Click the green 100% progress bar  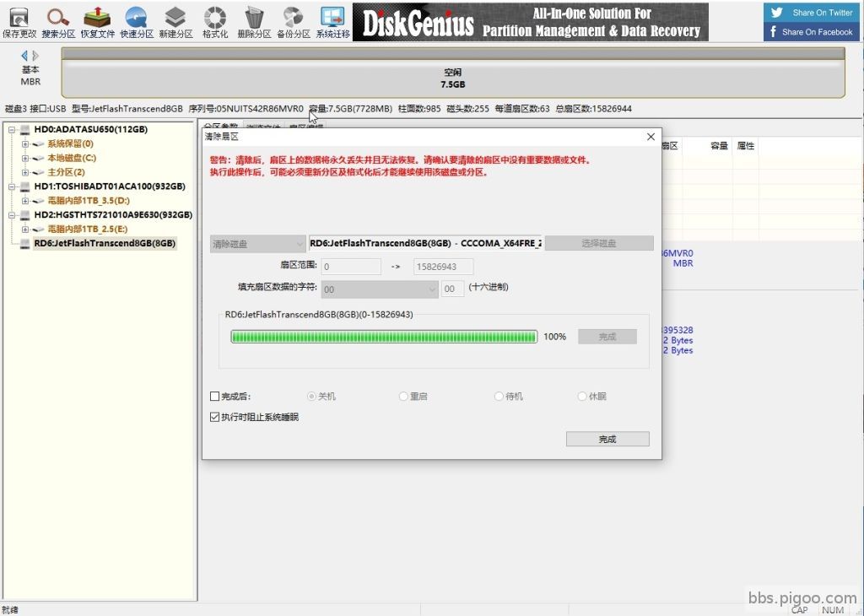pos(384,337)
